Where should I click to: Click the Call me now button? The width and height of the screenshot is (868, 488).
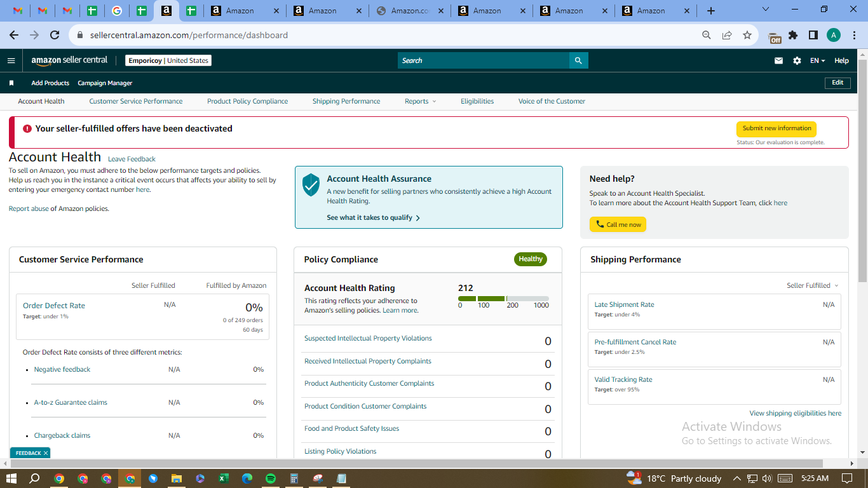(618, 224)
